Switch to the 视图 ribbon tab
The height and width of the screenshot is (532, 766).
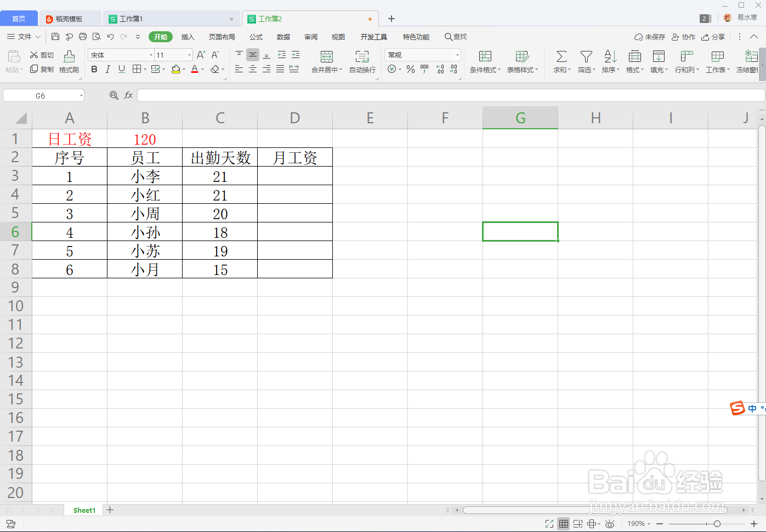[x=338, y=37]
